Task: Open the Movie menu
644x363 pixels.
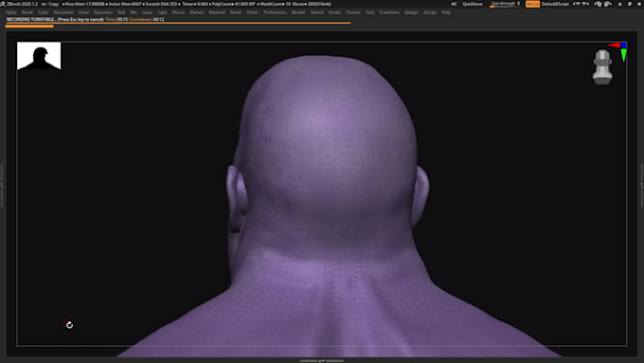Action: pyautogui.click(x=235, y=12)
